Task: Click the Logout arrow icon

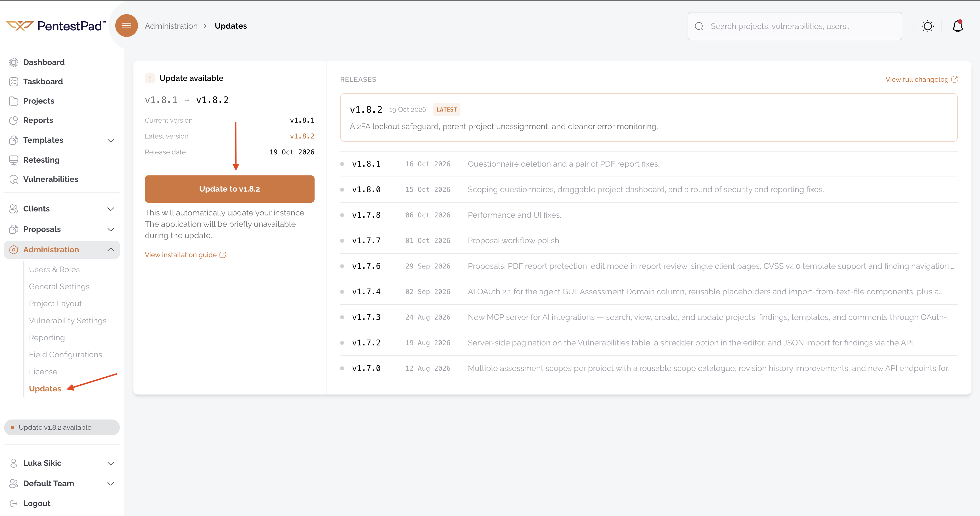Action: [14, 504]
